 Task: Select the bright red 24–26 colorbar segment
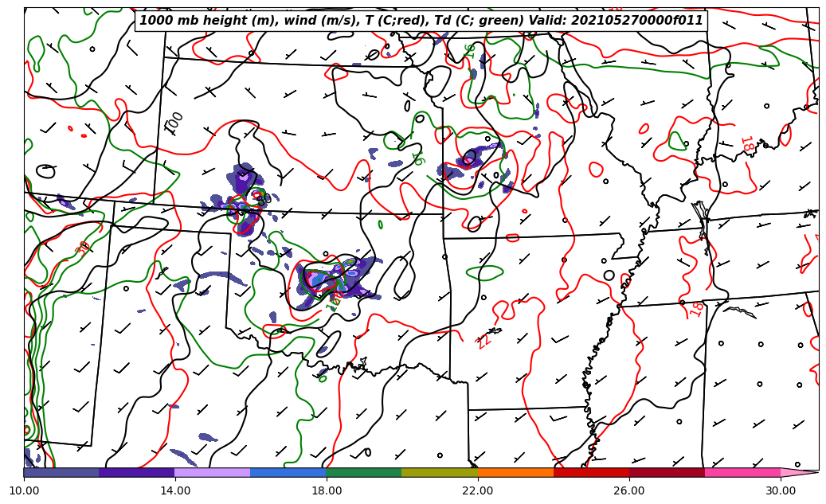coord(591,472)
